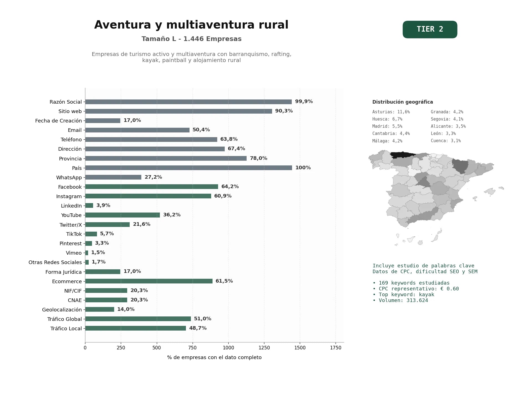Click the '14,0%' value

tap(126, 309)
